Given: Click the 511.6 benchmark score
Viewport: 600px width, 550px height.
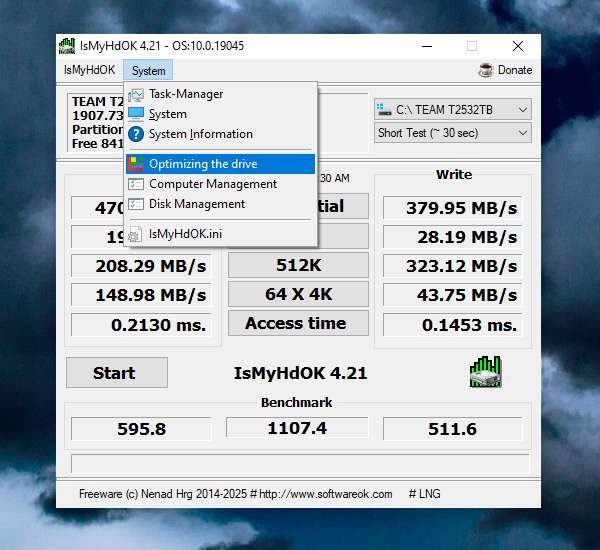Looking at the screenshot, I should tap(452, 429).
